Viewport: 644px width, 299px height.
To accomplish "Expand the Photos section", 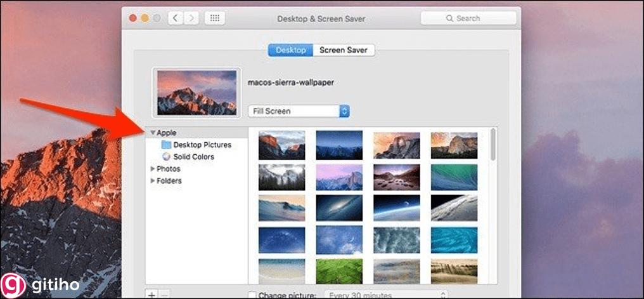I will click(x=153, y=169).
